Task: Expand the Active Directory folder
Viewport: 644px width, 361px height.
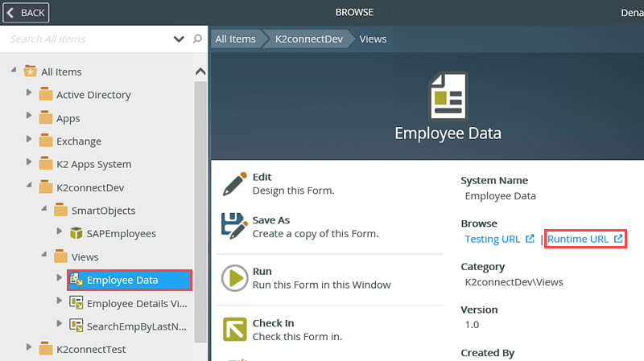Action: [x=29, y=93]
